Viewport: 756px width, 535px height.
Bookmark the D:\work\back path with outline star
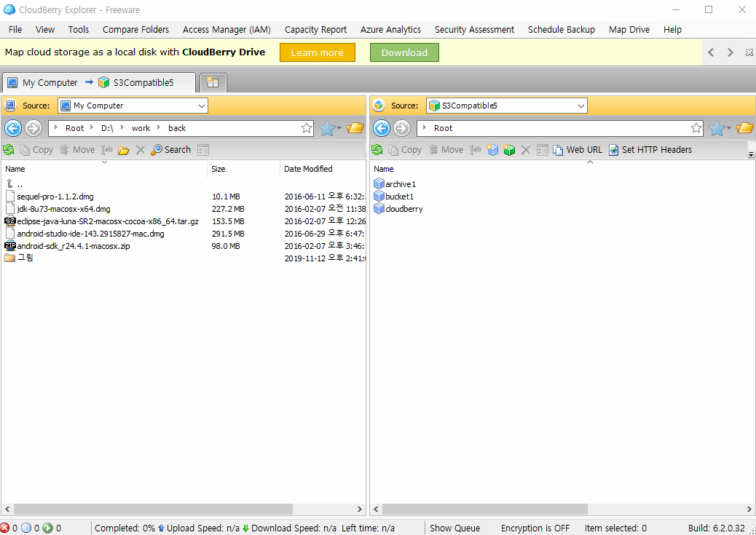coord(306,127)
